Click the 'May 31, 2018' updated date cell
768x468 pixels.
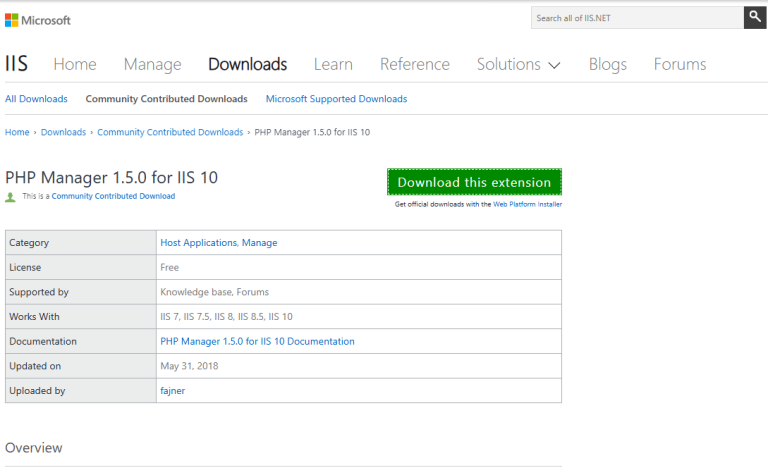(359, 366)
